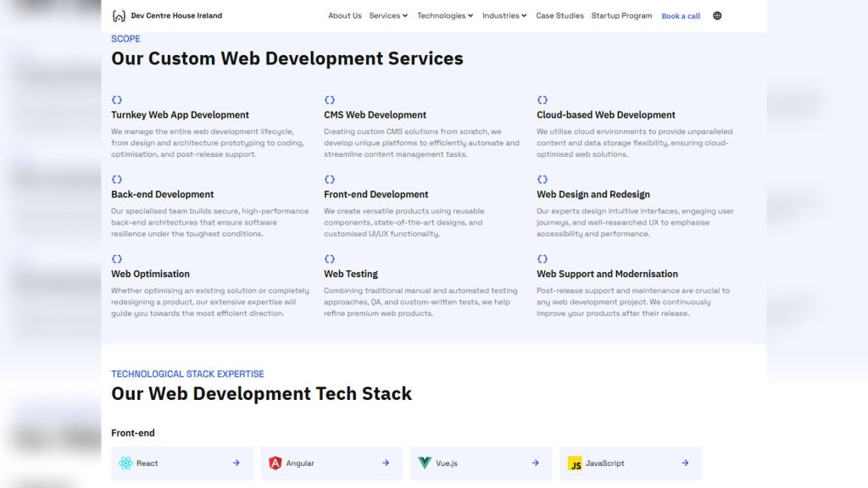Click the Dev Centre House Ireland name
Image resolution: width=868 pixels, height=488 pixels.
pos(176,15)
